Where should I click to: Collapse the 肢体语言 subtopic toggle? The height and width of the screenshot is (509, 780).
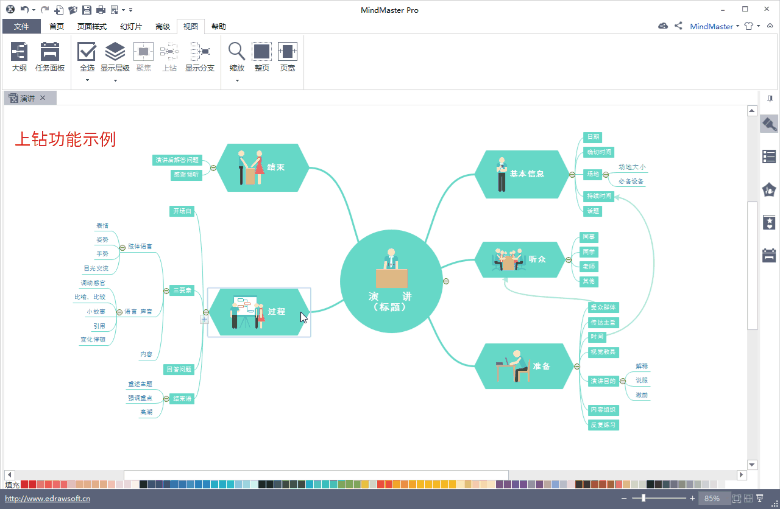click(122, 247)
